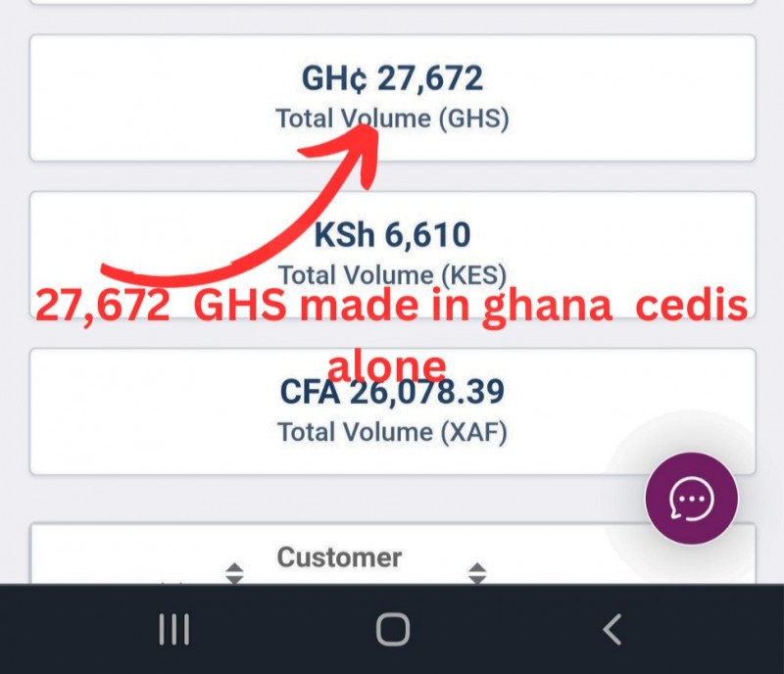Image resolution: width=784 pixels, height=674 pixels.
Task: Click empty area of KES volume card
Action: (625, 235)
